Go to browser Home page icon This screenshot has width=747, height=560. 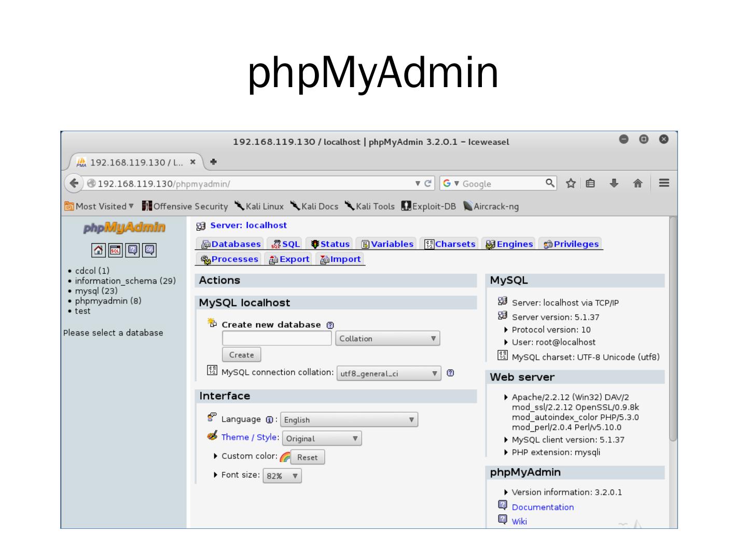(x=638, y=183)
